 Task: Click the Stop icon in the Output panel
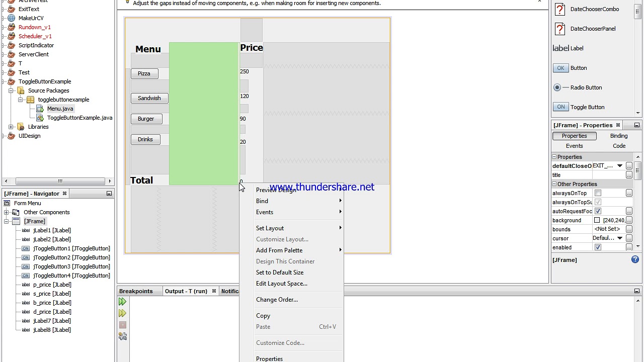[x=122, y=325]
